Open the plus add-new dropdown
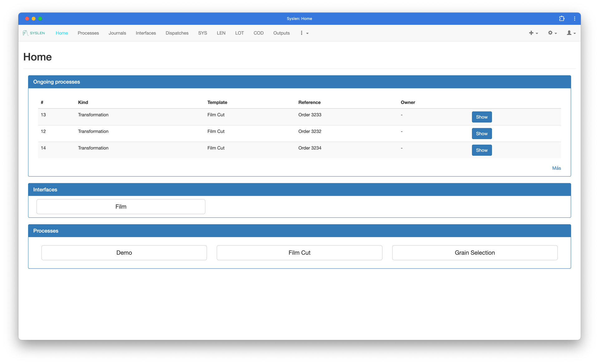The width and height of the screenshot is (599, 364). point(533,33)
